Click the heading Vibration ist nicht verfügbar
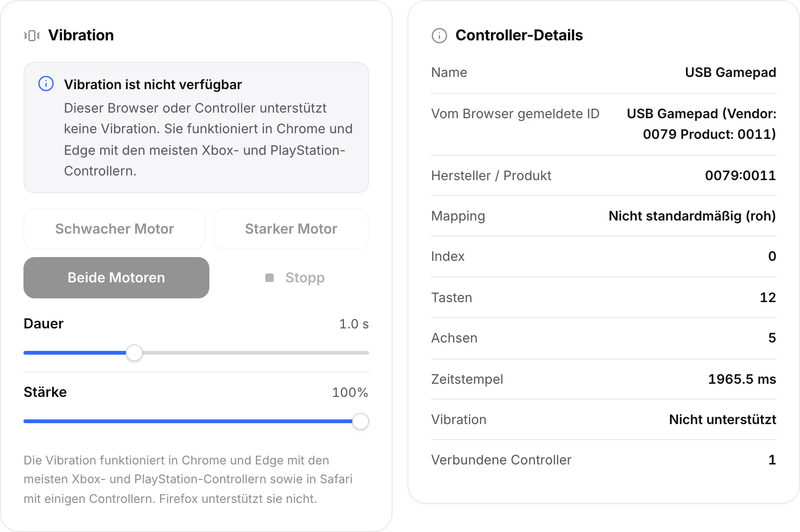Image resolution: width=800 pixels, height=532 pixels. [153, 84]
